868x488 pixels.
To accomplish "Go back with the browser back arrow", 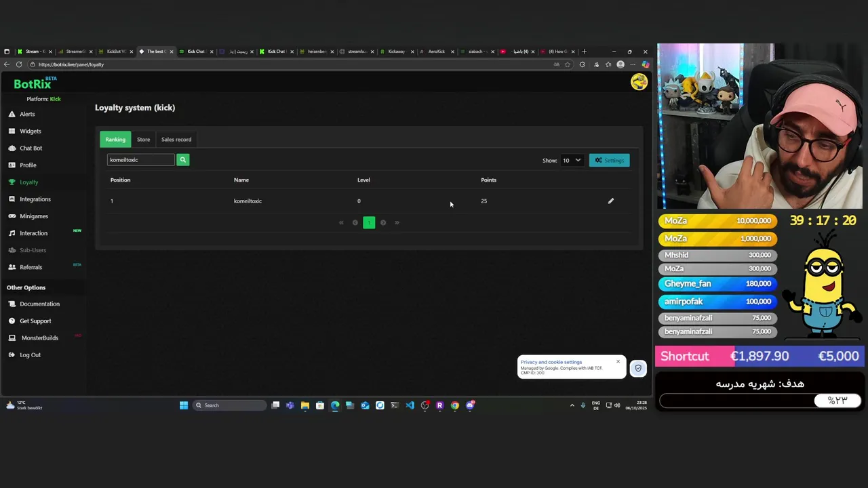I will point(7,64).
